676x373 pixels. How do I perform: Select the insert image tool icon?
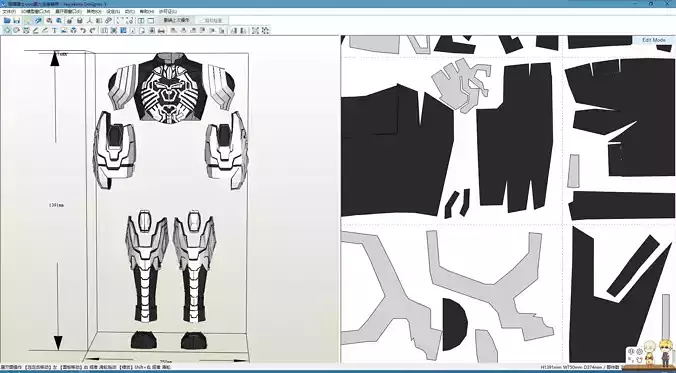point(64,30)
